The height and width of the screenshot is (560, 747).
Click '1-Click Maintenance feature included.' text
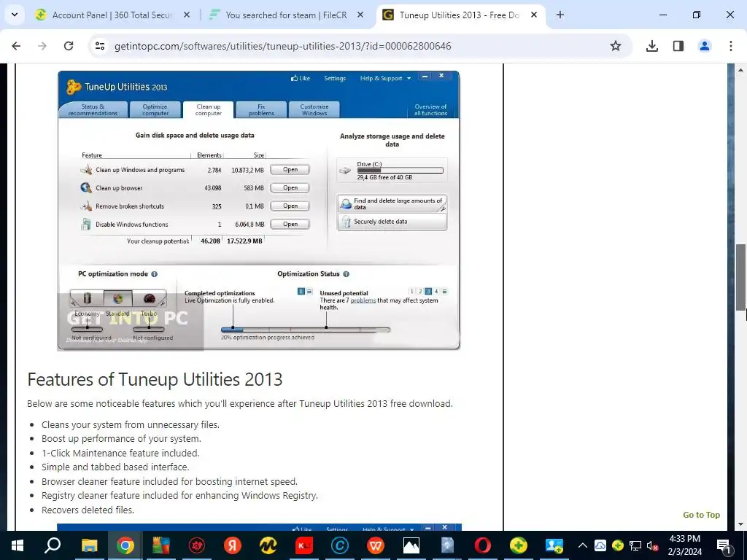[120, 453]
